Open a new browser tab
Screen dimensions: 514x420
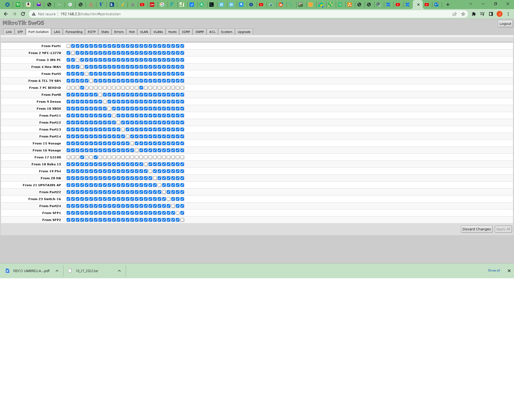pyautogui.click(x=448, y=4)
